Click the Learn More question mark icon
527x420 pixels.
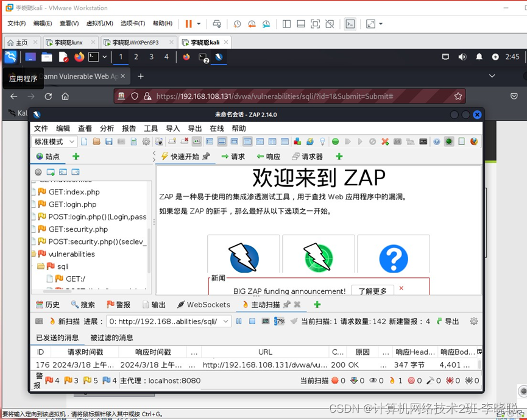(x=393, y=258)
